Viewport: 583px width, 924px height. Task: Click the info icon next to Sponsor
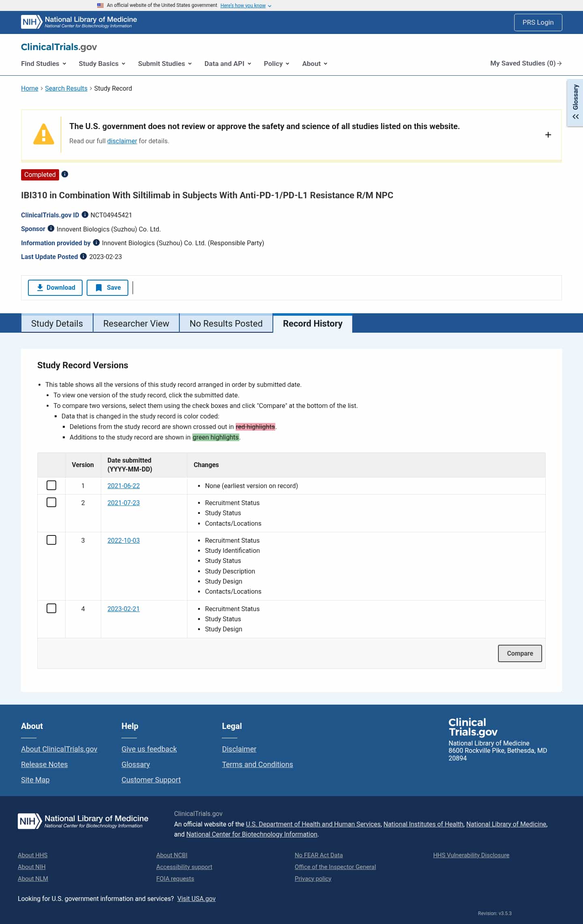coord(51,228)
